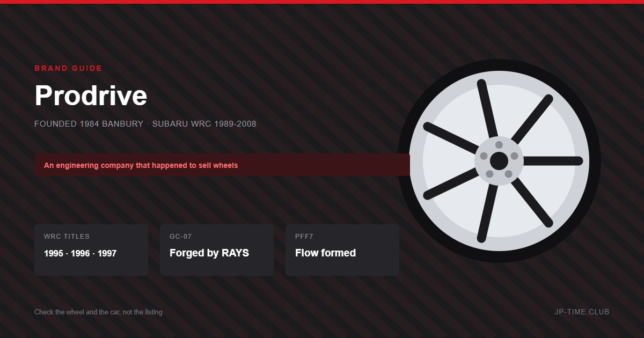644x338 pixels.
Task: Click the Forged by RAYS text
Action: (x=209, y=253)
